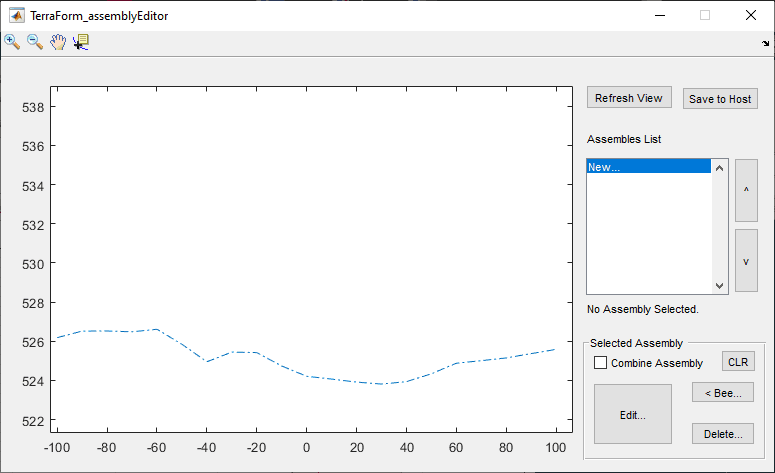Click the Assembles List label
This screenshot has height=473, width=775.
click(624, 139)
